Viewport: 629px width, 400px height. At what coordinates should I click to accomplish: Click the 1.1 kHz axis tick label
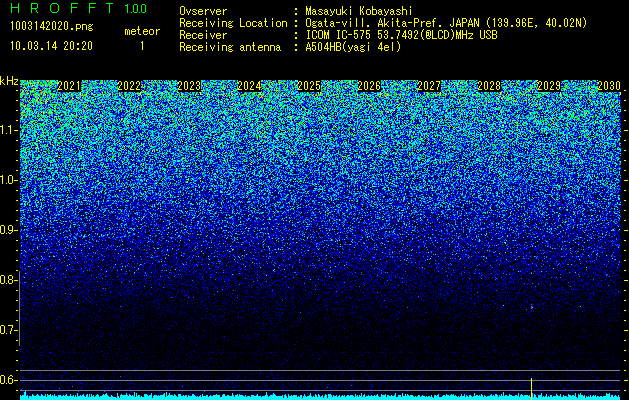pos(7,130)
